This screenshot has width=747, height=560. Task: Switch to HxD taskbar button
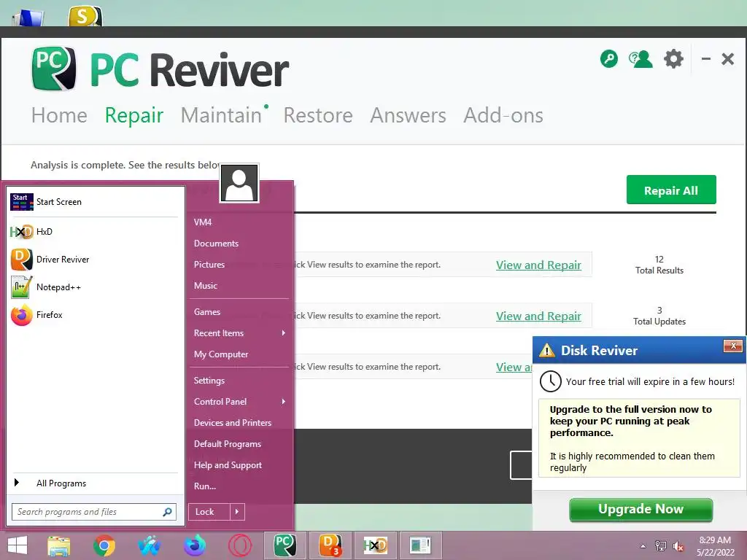375,545
